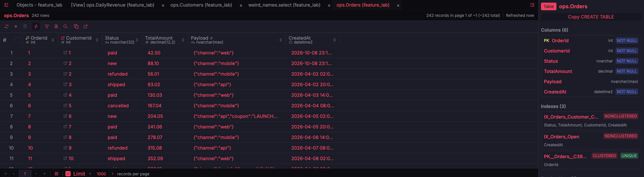
Task: Select the ops.Orders tab
Action: [363, 5]
